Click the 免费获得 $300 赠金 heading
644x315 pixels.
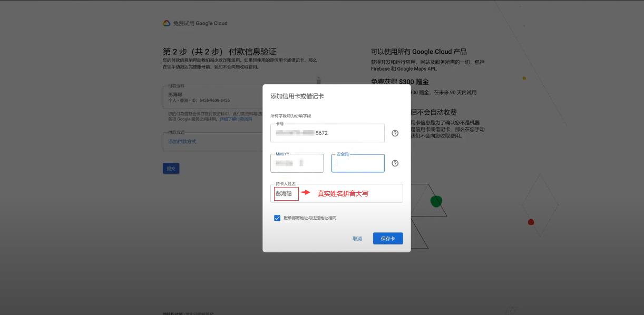pyautogui.click(x=400, y=82)
